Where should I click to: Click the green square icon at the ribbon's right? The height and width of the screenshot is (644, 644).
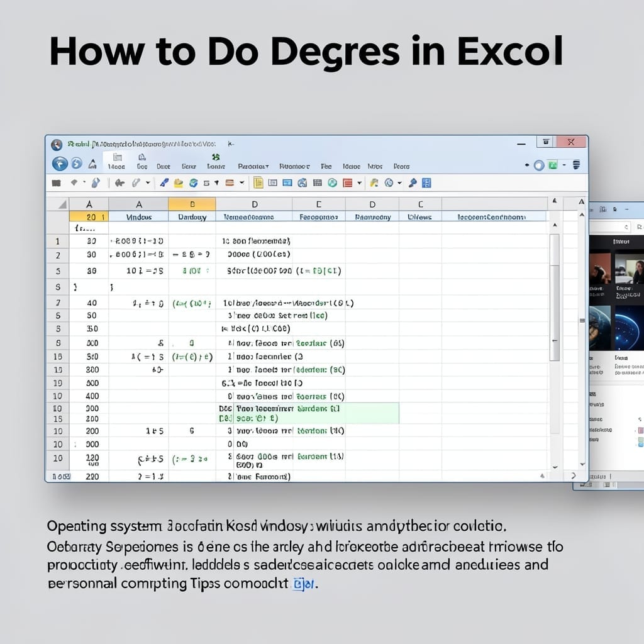click(553, 165)
